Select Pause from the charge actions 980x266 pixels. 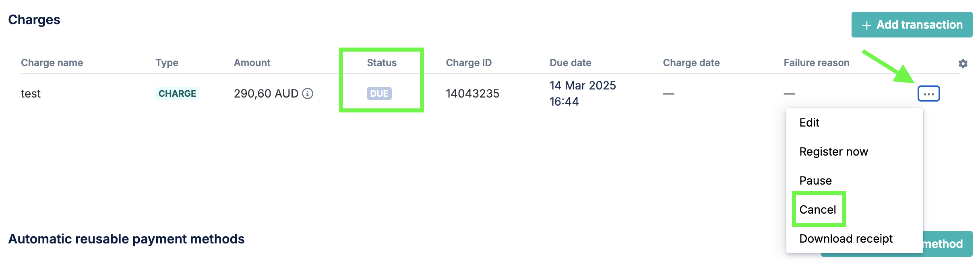815,181
